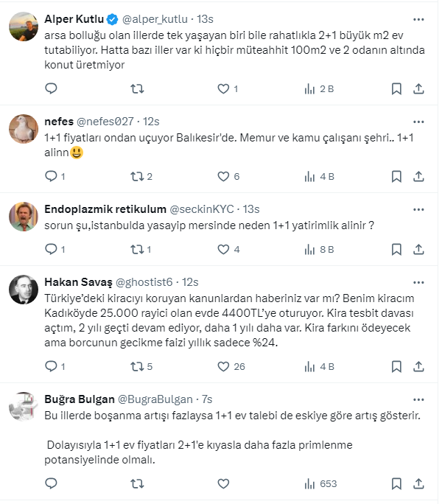The width and height of the screenshot is (442, 504).
Task: Click Buğra Bulgan's profile avatar
Action: (x=24, y=407)
